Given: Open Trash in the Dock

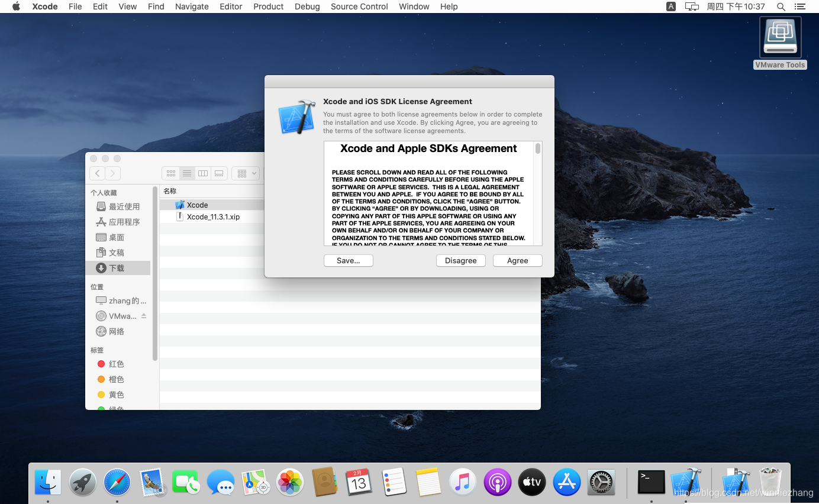Looking at the screenshot, I should 770,482.
